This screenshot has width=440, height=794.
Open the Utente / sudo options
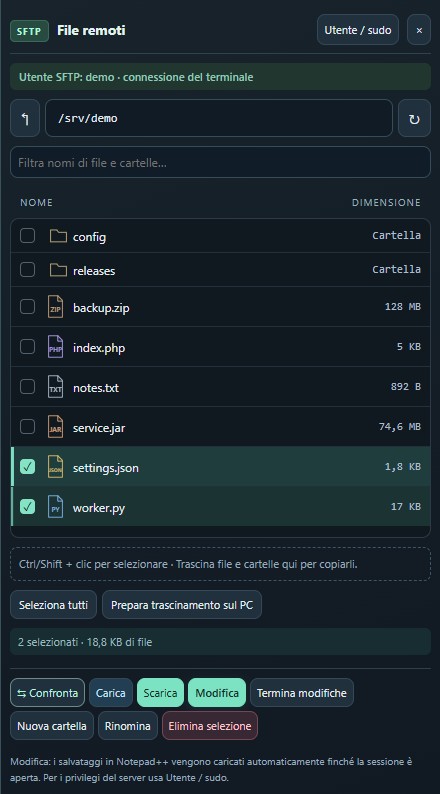pyautogui.click(x=358, y=30)
